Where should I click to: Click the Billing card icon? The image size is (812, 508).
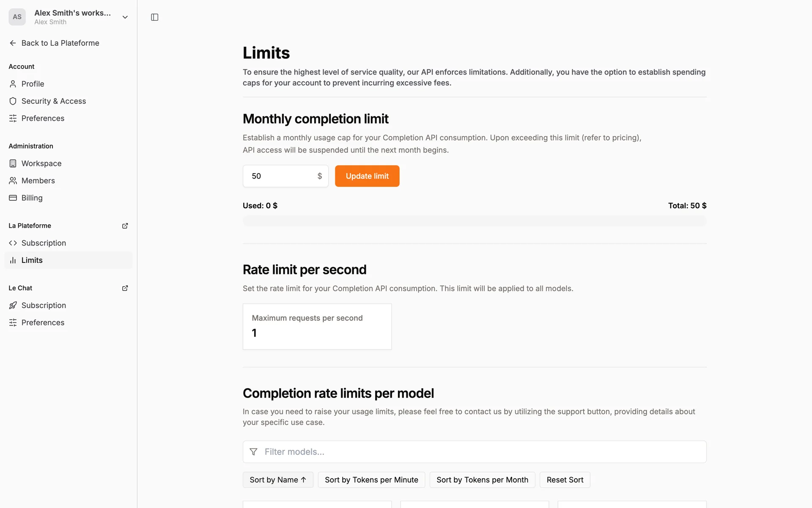tap(13, 198)
